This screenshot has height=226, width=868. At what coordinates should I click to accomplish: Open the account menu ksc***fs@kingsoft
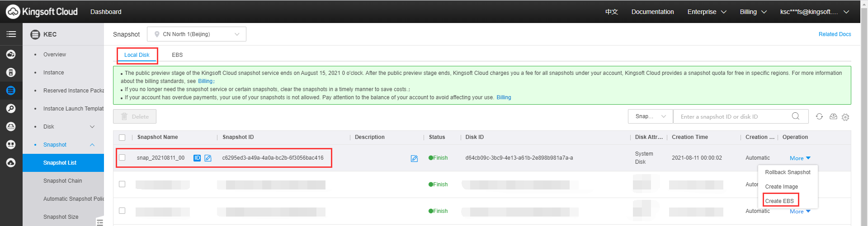click(814, 12)
